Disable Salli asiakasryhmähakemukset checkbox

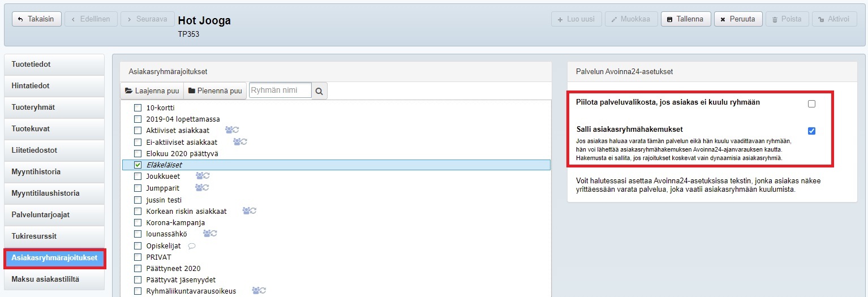[811, 131]
